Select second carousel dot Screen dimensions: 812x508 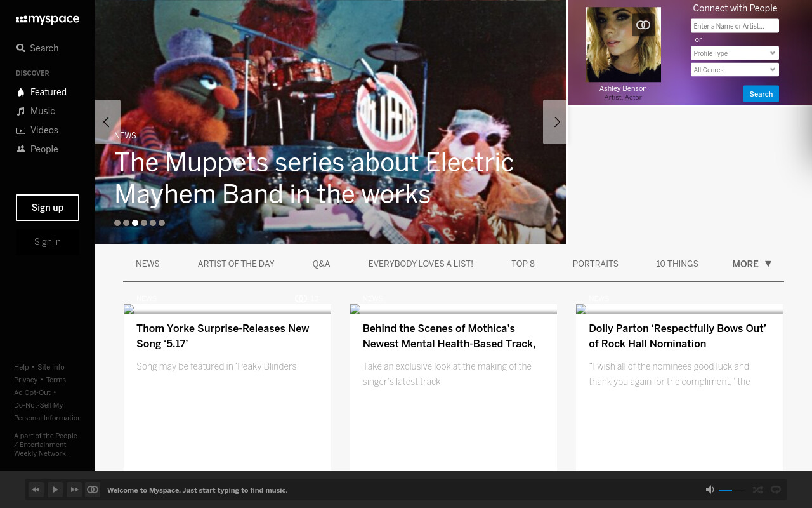(x=126, y=223)
